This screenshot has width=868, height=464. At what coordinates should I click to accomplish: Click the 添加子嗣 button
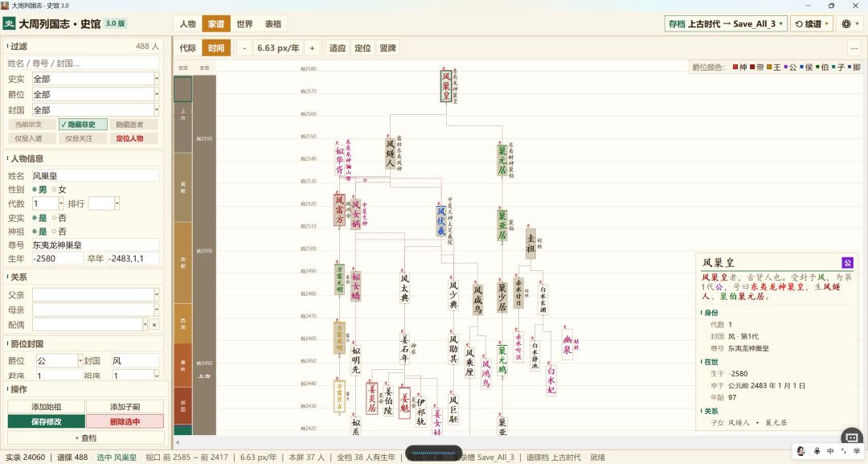pyautogui.click(x=125, y=407)
